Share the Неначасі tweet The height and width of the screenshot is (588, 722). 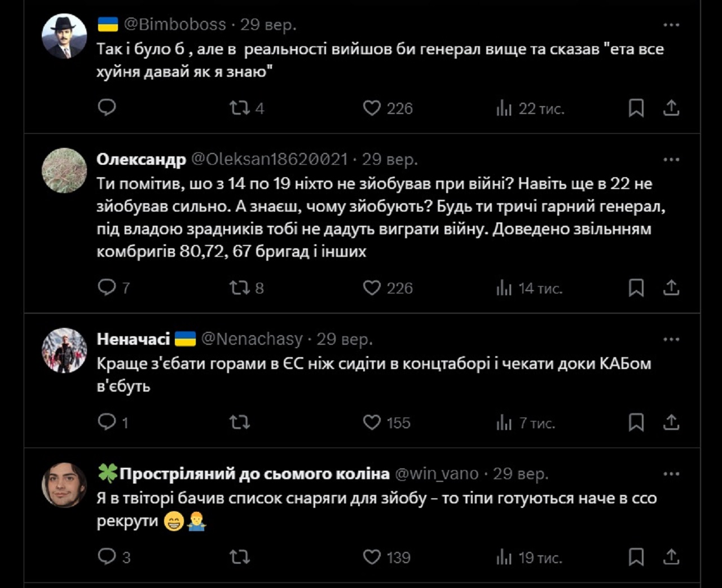pyautogui.click(x=671, y=422)
